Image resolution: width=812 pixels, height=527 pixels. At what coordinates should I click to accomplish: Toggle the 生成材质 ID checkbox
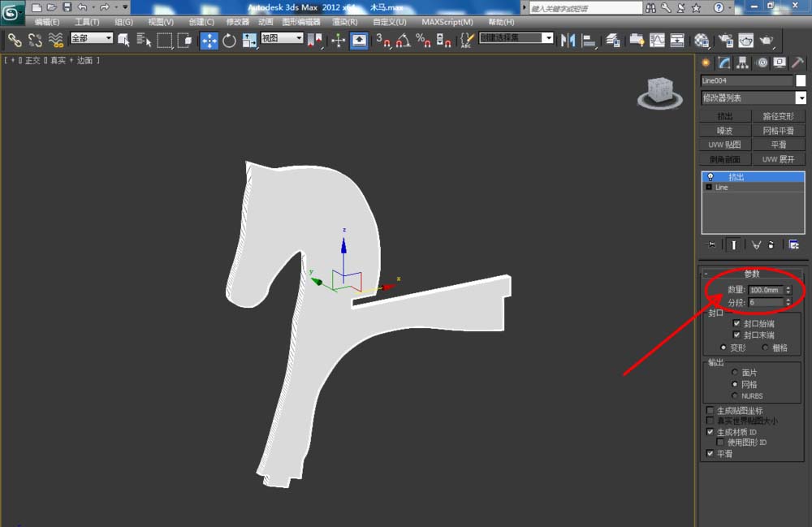(710, 432)
